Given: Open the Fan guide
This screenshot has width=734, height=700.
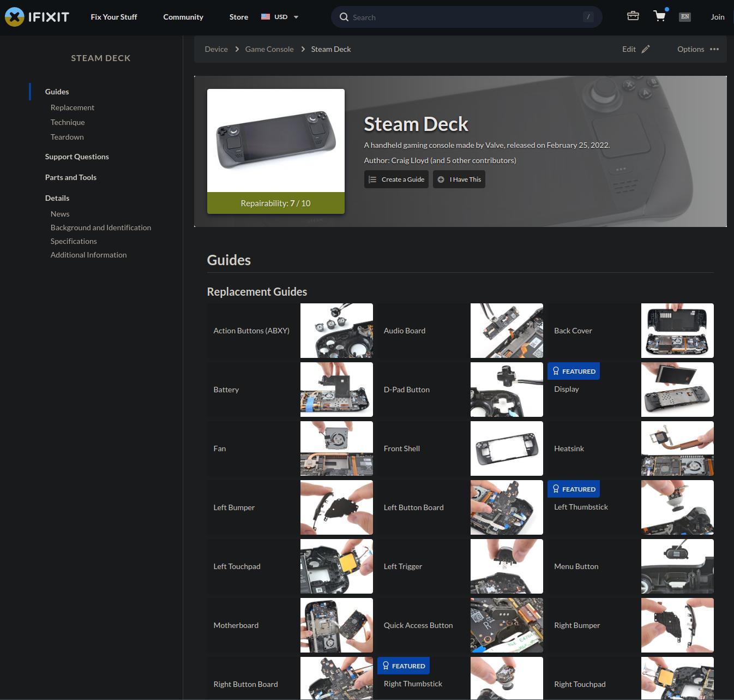Looking at the screenshot, I should coord(290,448).
